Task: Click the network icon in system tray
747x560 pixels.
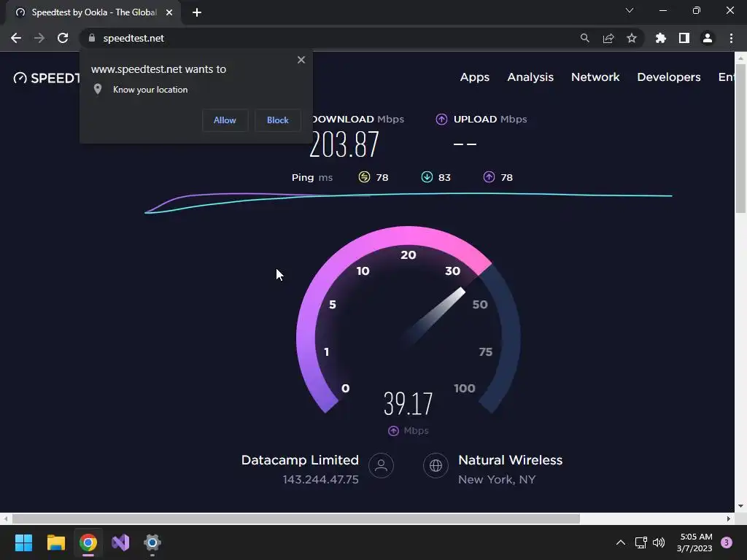Action: [640, 542]
